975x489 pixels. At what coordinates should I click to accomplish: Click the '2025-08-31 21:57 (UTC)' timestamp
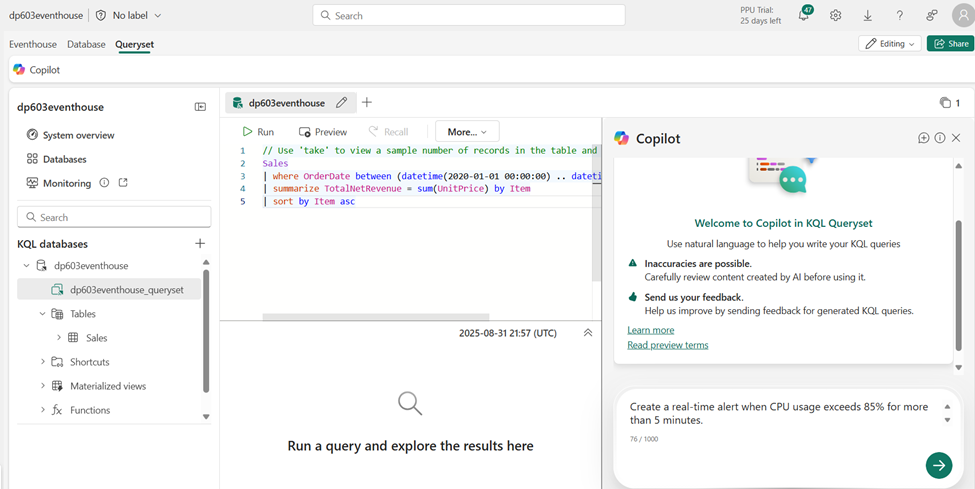(x=508, y=333)
